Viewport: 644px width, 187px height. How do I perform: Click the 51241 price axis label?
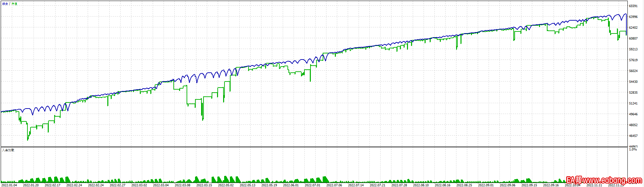click(x=633, y=103)
